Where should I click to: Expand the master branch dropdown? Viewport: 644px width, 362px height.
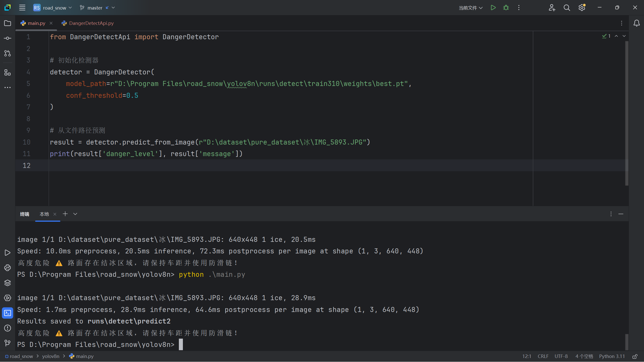pos(97,8)
